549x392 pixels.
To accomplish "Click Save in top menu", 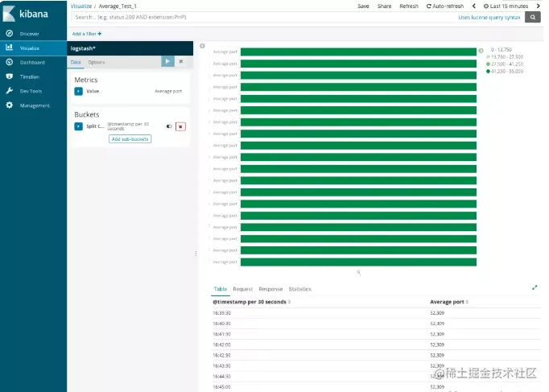I will [x=363, y=6].
